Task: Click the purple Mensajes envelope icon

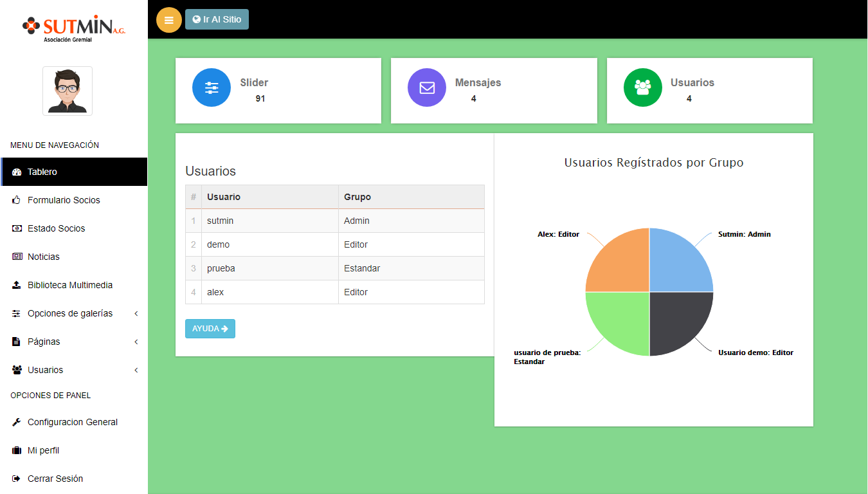Action: tap(427, 87)
